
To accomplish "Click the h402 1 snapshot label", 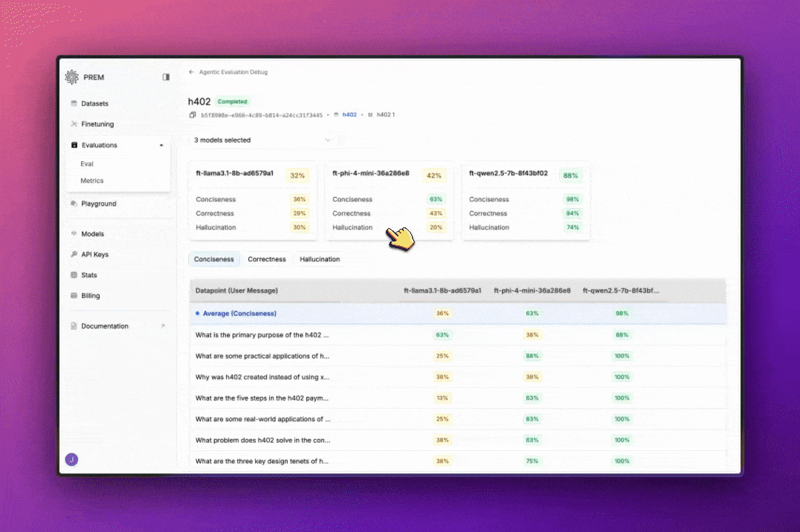I will click(386, 114).
